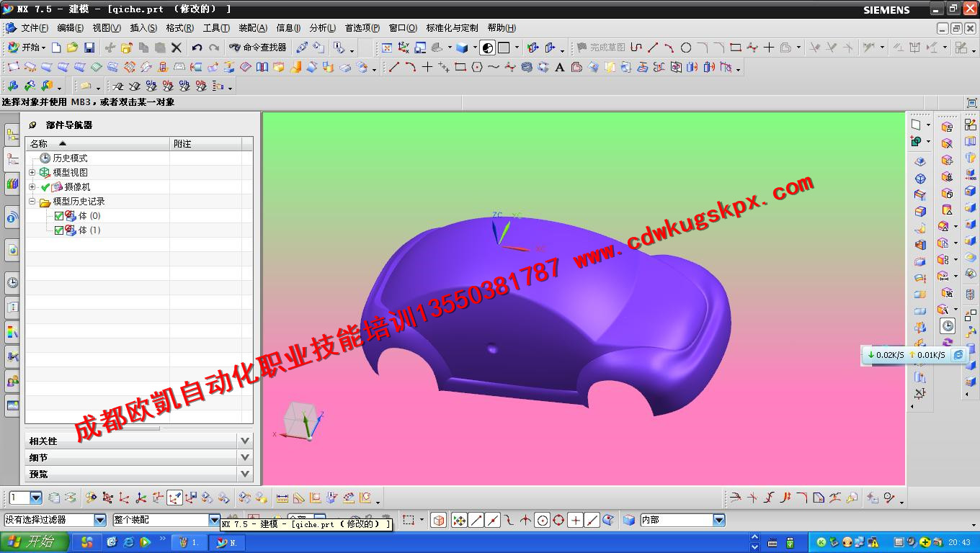Open the 工具(T) menu

pyautogui.click(x=216, y=28)
